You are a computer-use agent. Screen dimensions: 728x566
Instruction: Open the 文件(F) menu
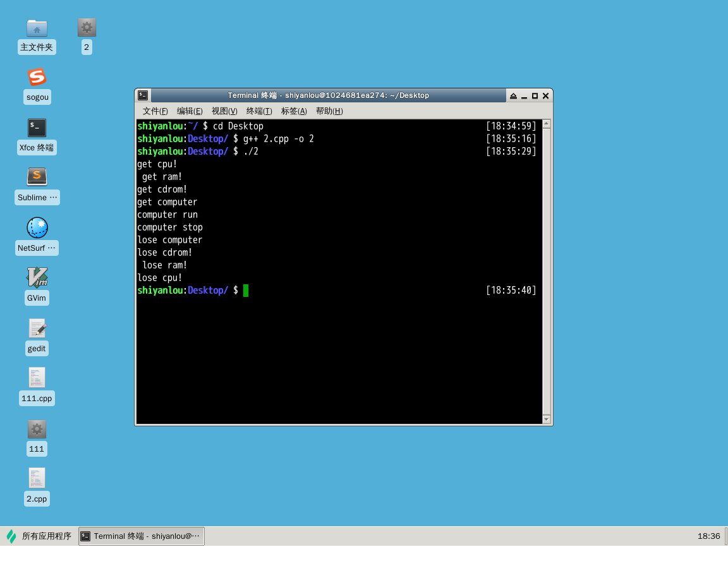tap(155, 111)
